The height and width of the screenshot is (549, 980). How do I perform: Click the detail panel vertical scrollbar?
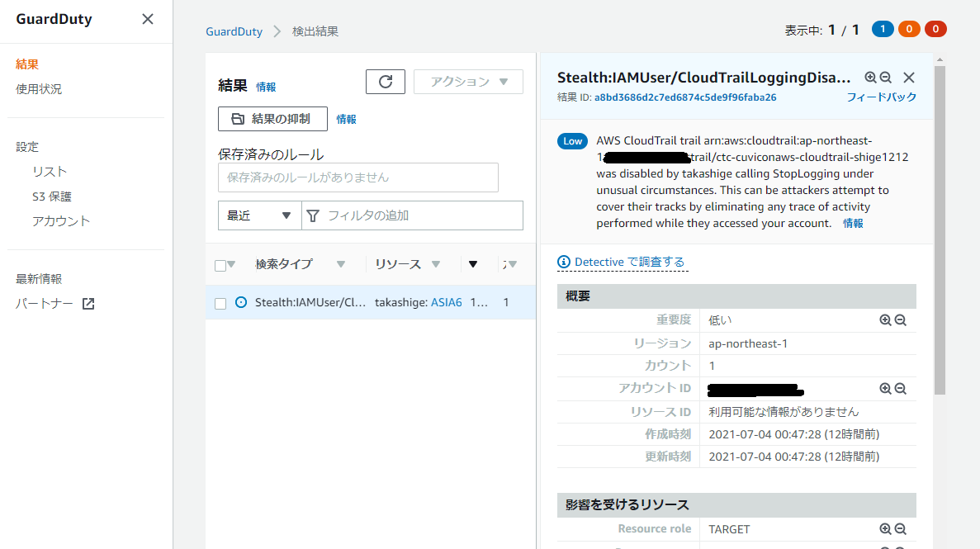point(940,230)
